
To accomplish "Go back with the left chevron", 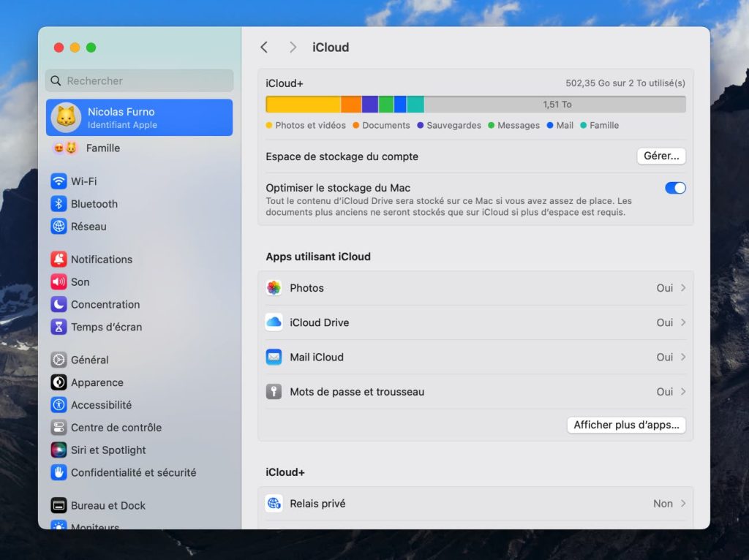I will tap(264, 48).
